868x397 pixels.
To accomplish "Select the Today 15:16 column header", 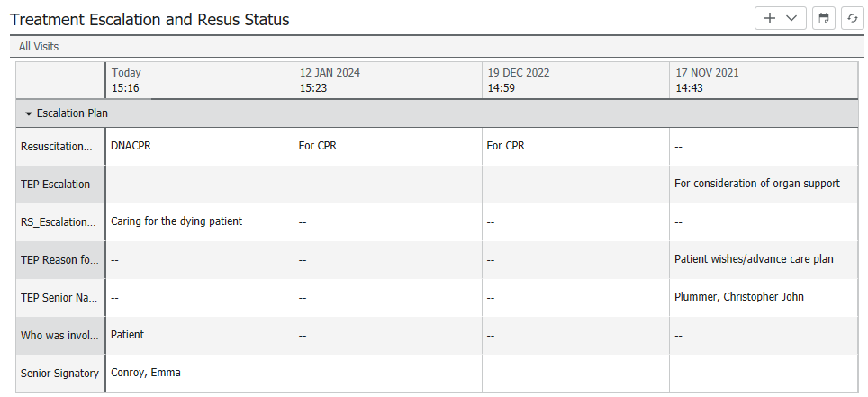I will [x=200, y=80].
